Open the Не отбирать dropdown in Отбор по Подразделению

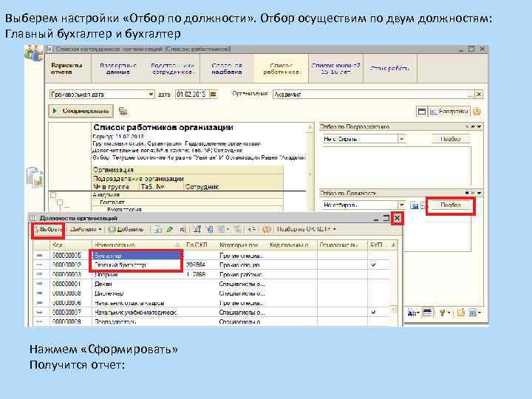tap(401, 139)
